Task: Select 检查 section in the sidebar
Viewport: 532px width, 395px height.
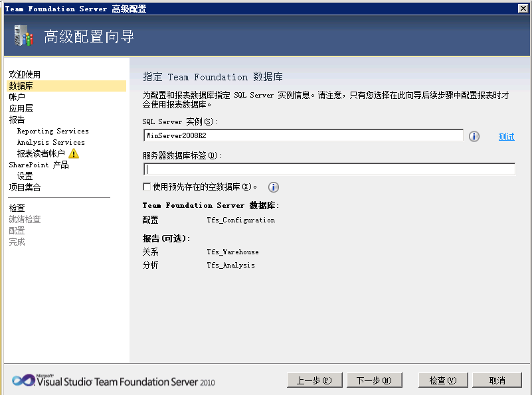Action: pyautogui.click(x=17, y=208)
